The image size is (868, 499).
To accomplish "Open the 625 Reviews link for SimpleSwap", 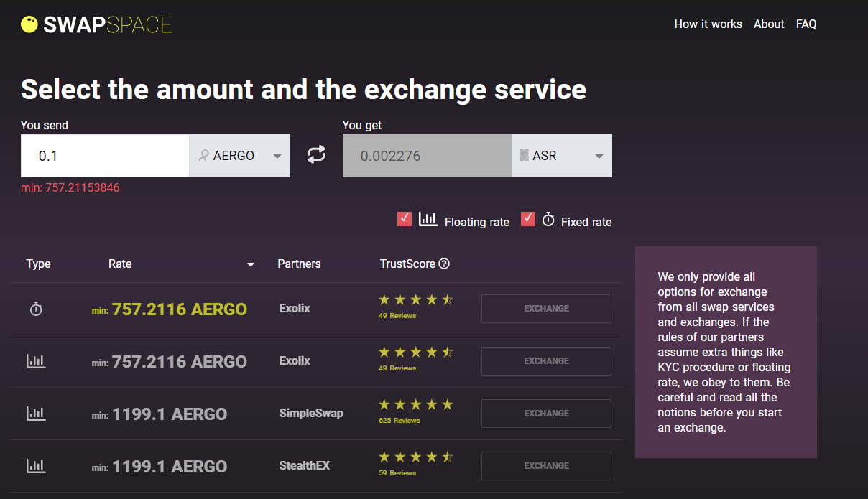I will coord(399,421).
